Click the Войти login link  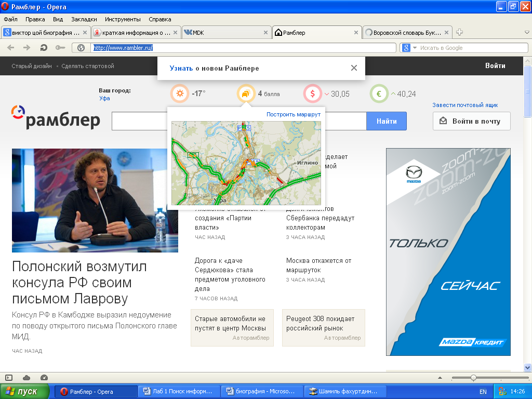coord(495,66)
